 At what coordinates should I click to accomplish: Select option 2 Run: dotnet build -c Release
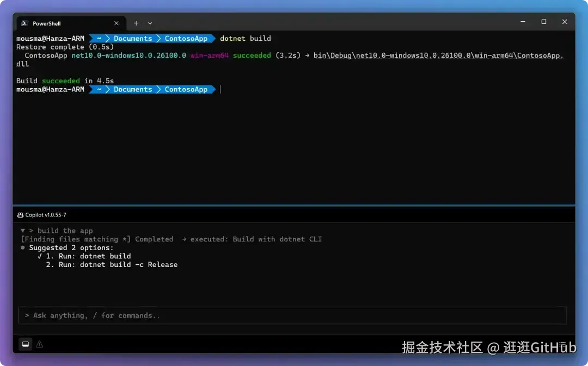112,264
